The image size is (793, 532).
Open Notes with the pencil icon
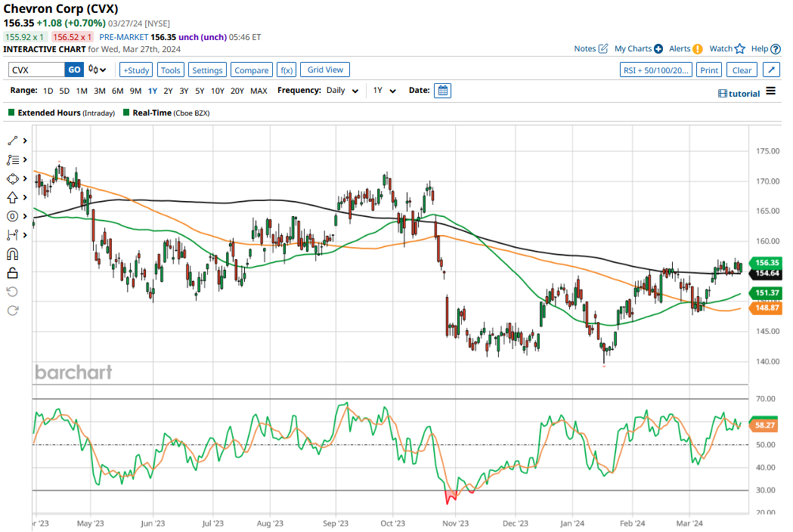point(602,48)
